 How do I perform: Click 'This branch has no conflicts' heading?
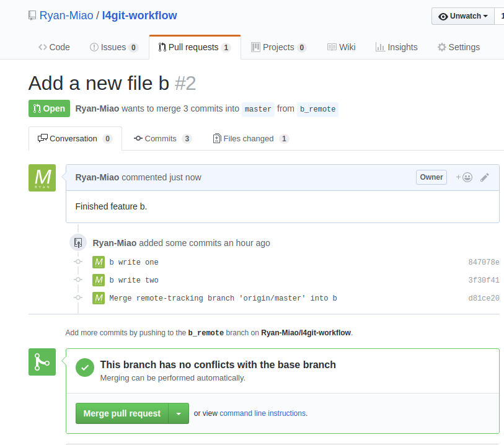click(218, 364)
